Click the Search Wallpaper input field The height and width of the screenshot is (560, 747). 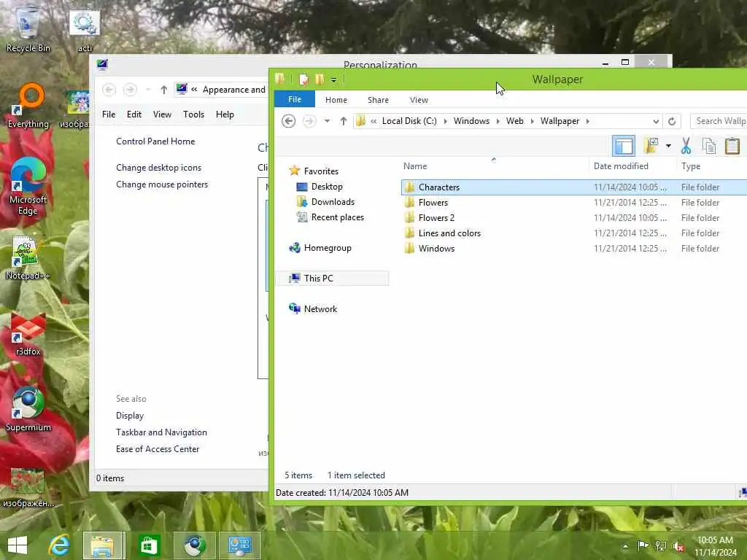pyautogui.click(x=719, y=121)
